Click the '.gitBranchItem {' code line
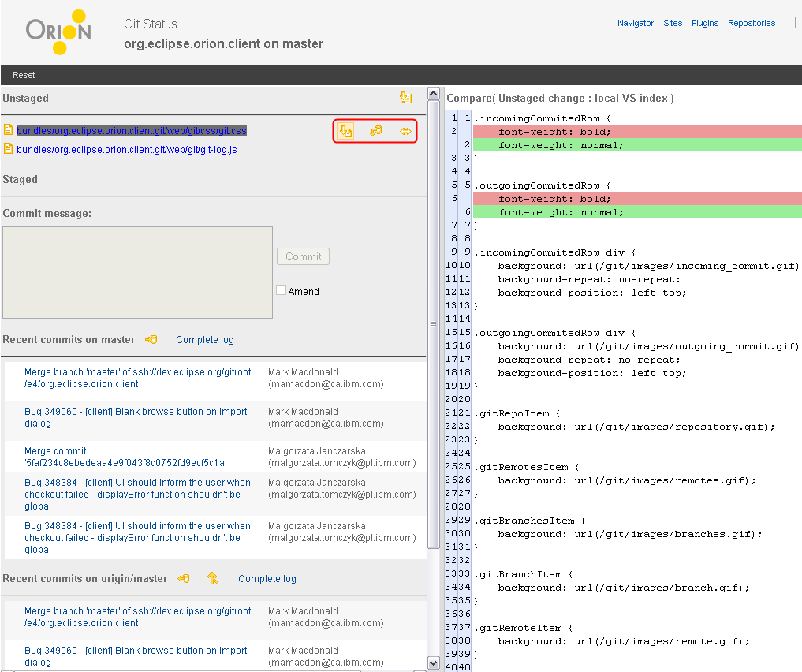Screen dimensions: 802x672 coord(524,574)
